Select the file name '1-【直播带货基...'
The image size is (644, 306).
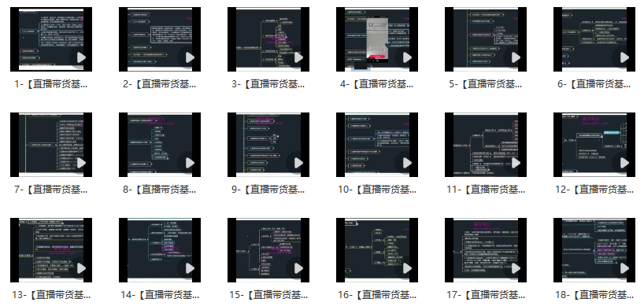(51, 84)
